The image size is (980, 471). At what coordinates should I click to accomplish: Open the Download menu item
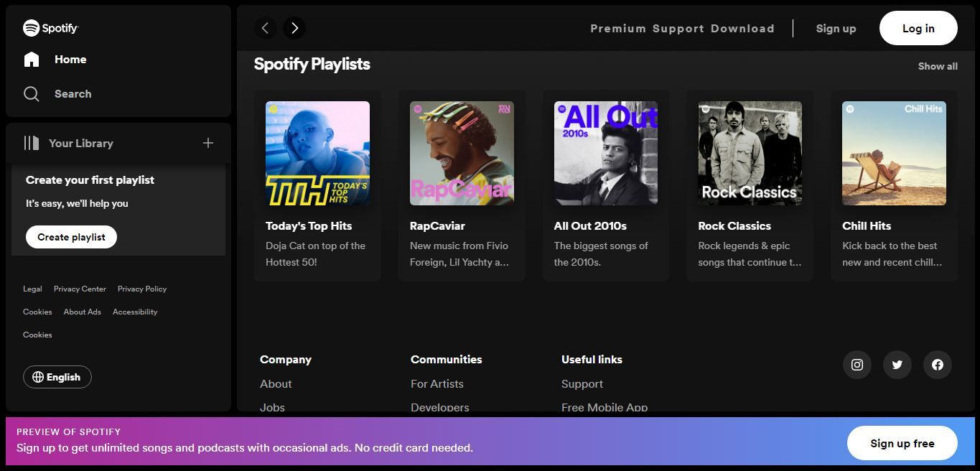coord(742,29)
